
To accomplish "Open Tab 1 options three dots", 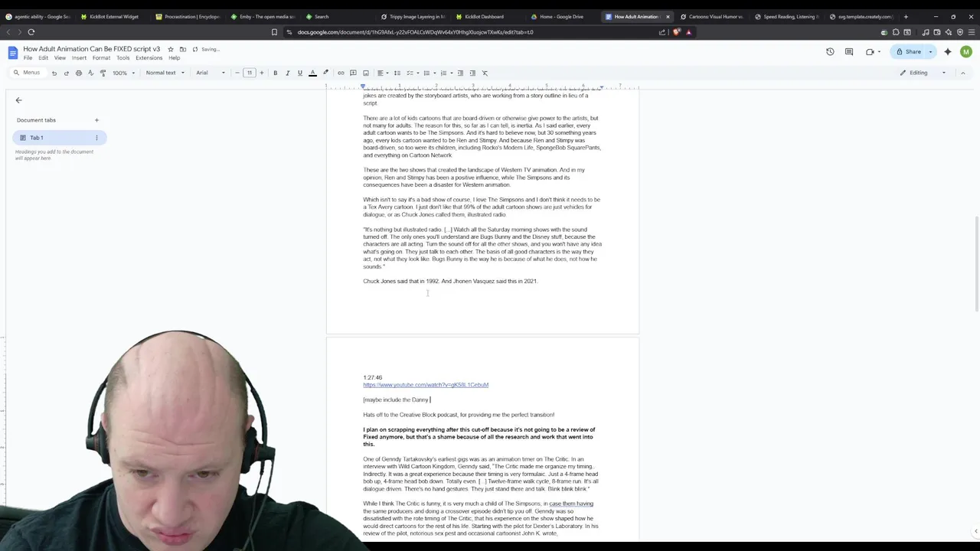I will tap(96, 138).
